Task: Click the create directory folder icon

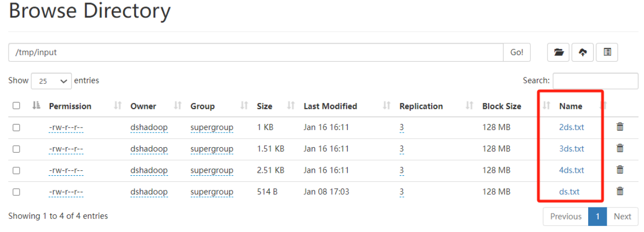Action: point(558,52)
